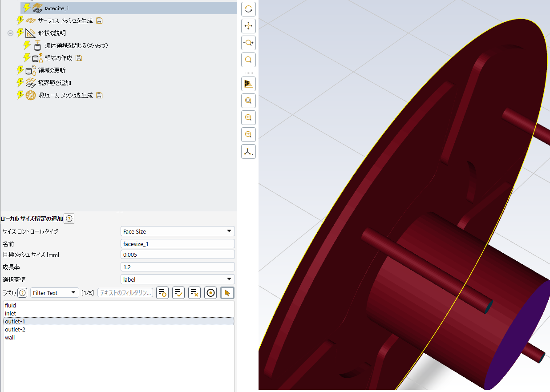This screenshot has width=550, height=392.
Task: Select wall in the label list
Action: tap(119, 338)
